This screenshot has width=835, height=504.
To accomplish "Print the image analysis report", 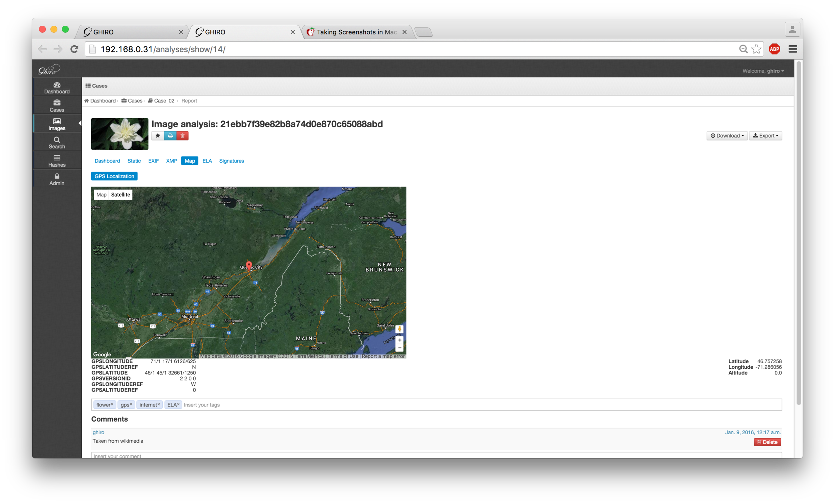I will (x=170, y=136).
